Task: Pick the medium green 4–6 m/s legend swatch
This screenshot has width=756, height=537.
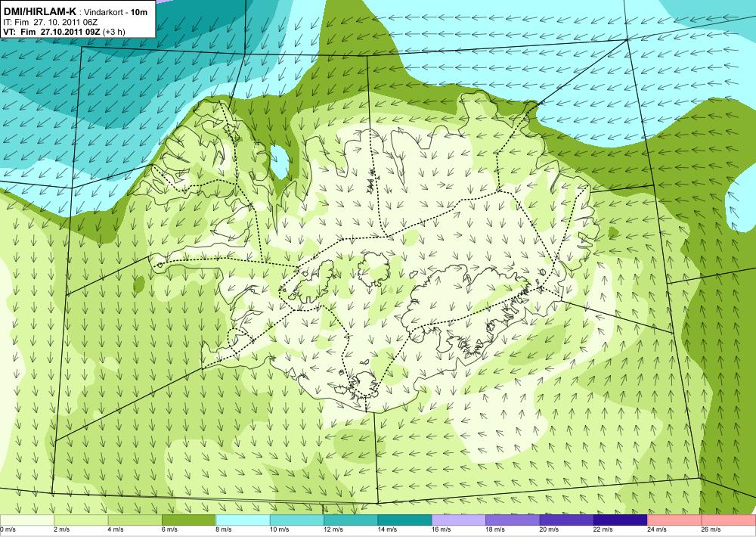Action: click(x=135, y=520)
